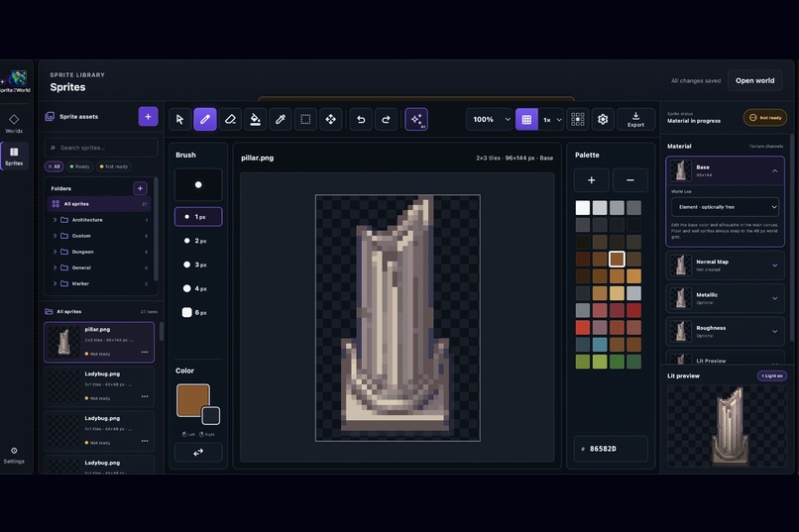
Task: Add a color to palette
Action: pyautogui.click(x=591, y=180)
